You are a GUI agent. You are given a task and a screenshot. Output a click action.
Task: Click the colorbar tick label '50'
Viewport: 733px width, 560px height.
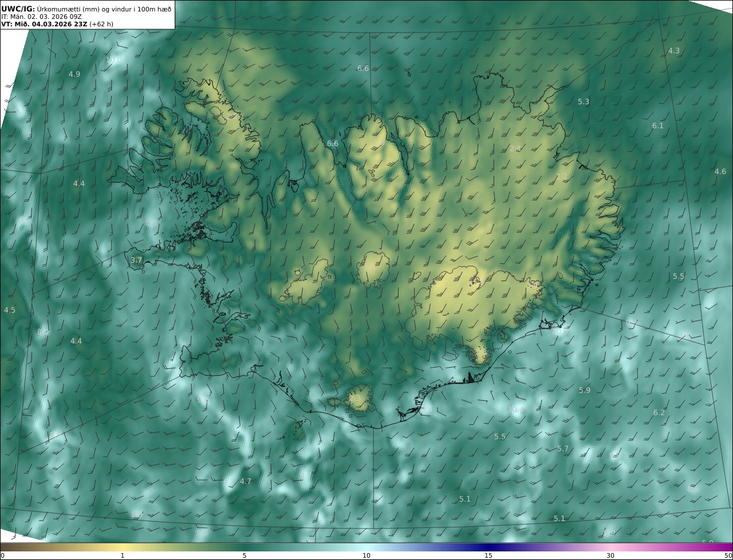point(728,555)
